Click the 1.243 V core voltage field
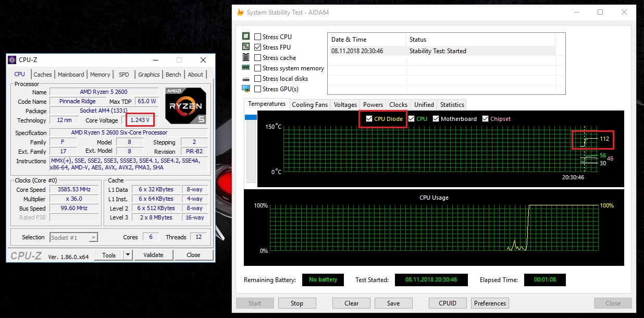The width and height of the screenshot is (644, 318). click(140, 120)
